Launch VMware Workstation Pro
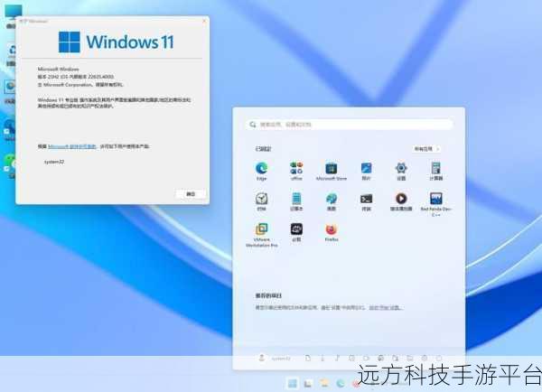This screenshot has height=392, width=542. [261, 235]
